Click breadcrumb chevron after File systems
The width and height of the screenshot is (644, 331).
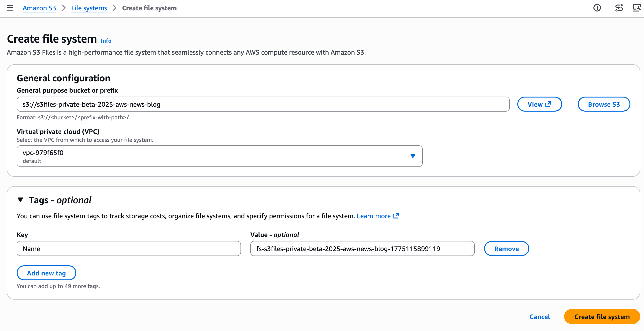tap(115, 8)
